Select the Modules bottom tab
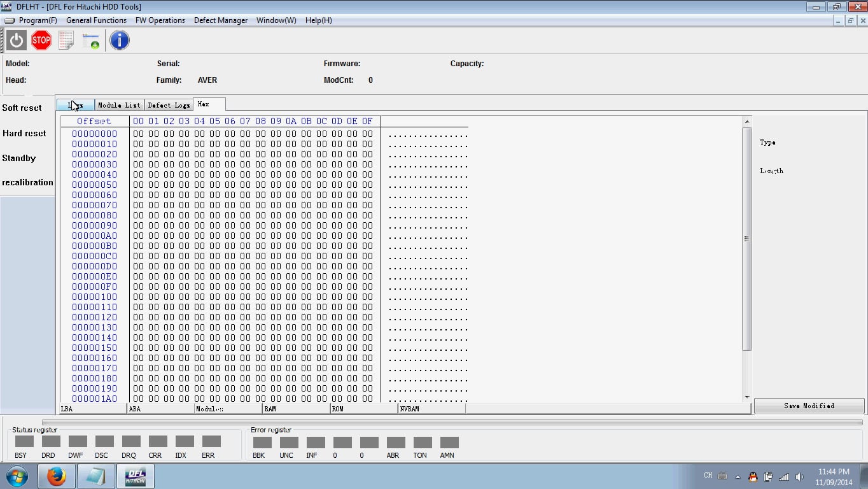 tap(228, 409)
